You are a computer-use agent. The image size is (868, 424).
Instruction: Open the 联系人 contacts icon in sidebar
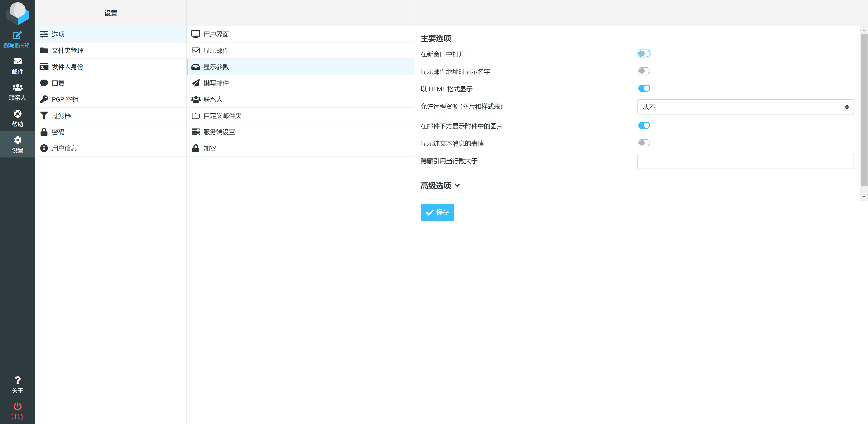[x=18, y=88]
